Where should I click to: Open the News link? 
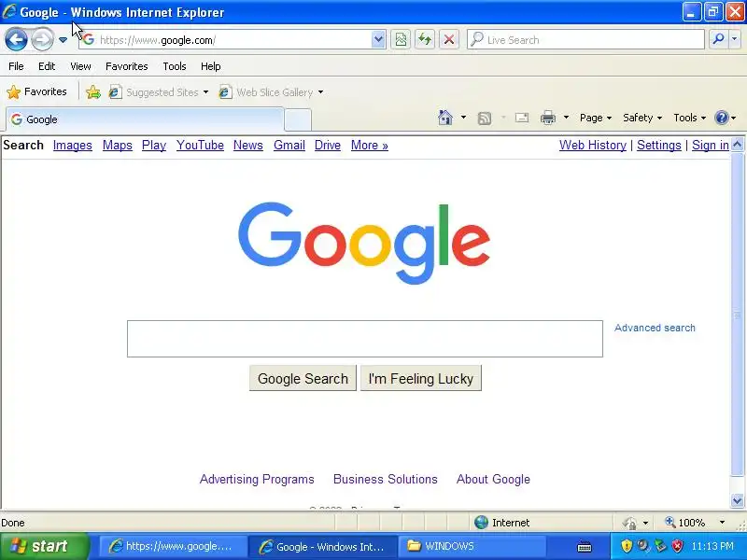(x=248, y=146)
